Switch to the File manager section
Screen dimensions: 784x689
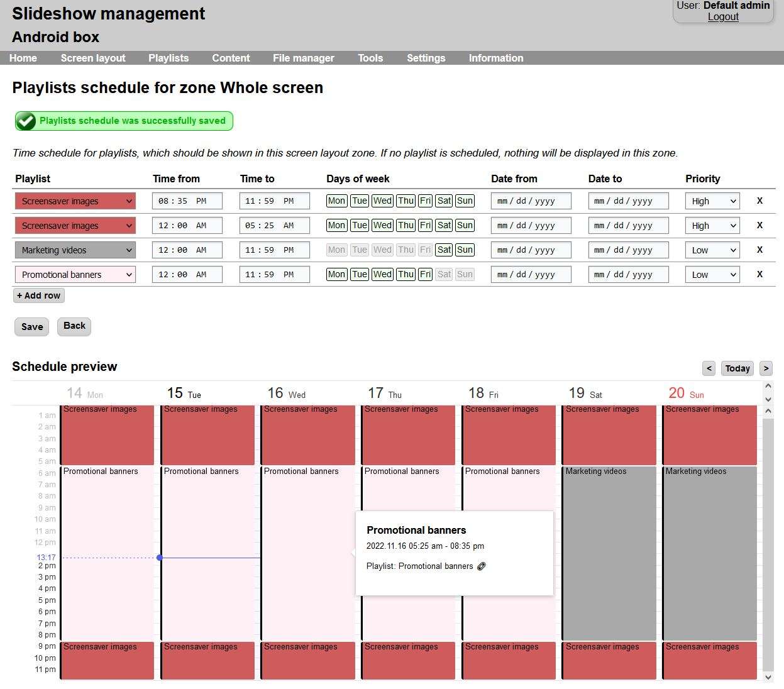pyautogui.click(x=303, y=58)
